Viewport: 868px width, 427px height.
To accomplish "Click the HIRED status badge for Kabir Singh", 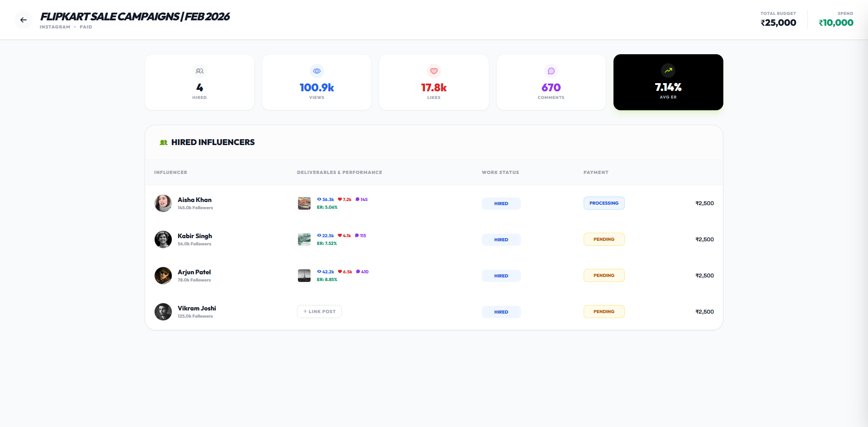I will (x=501, y=239).
